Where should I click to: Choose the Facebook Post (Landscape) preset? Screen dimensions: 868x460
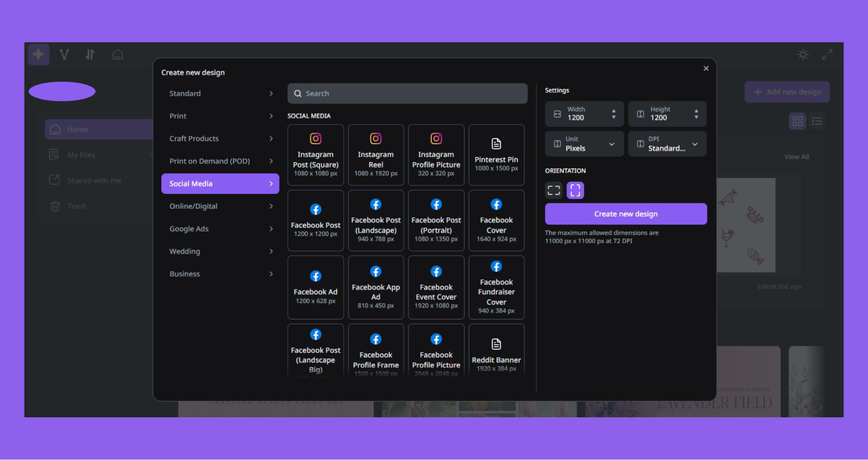(x=376, y=220)
